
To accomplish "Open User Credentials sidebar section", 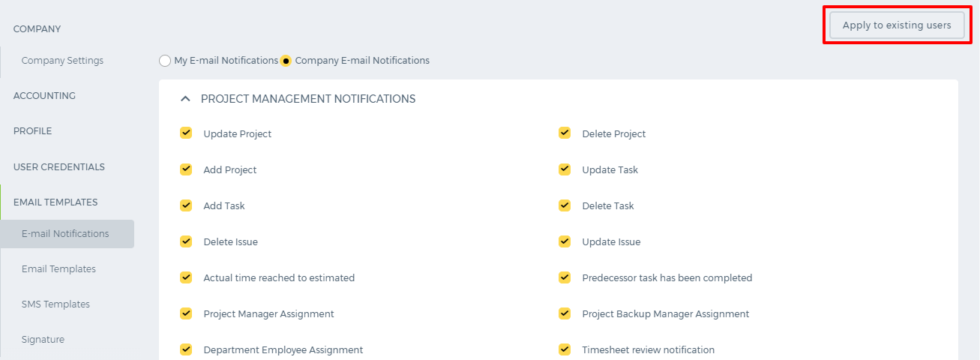I will pyautogui.click(x=59, y=166).
